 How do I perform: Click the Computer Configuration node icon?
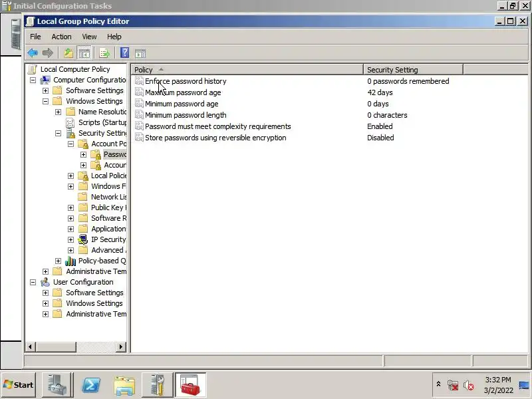[45, 80]
